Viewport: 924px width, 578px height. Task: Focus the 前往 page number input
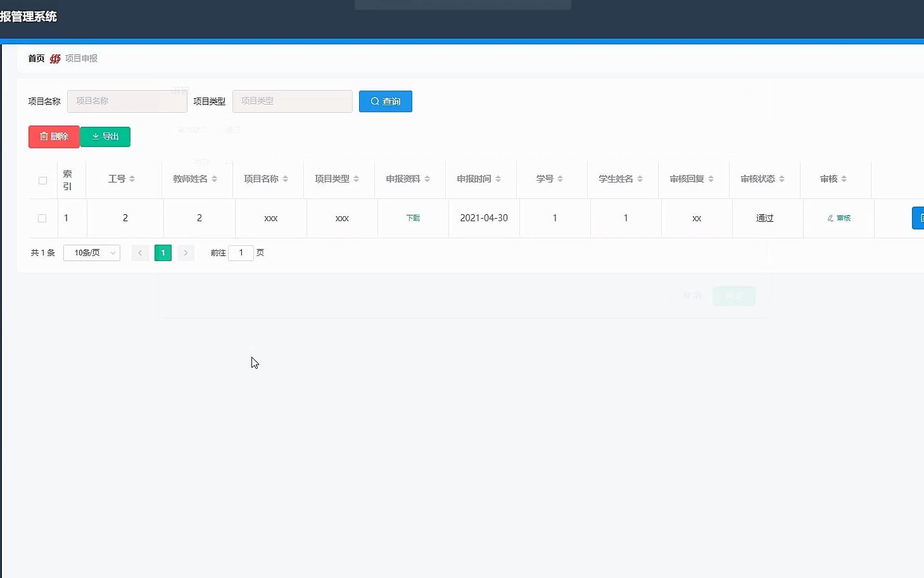pyautogui.click(x=241, y=253)
